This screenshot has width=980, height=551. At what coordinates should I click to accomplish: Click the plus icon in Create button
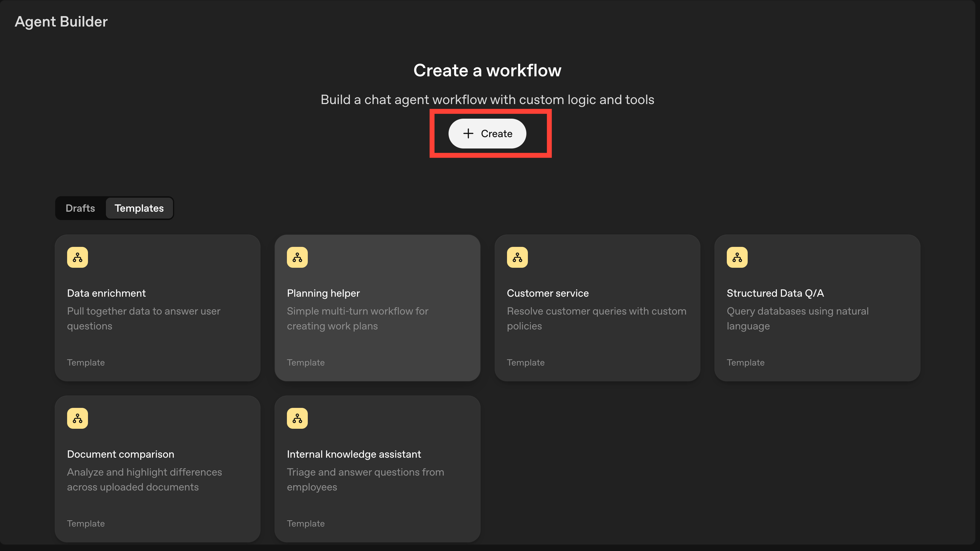tap(468, 134)
